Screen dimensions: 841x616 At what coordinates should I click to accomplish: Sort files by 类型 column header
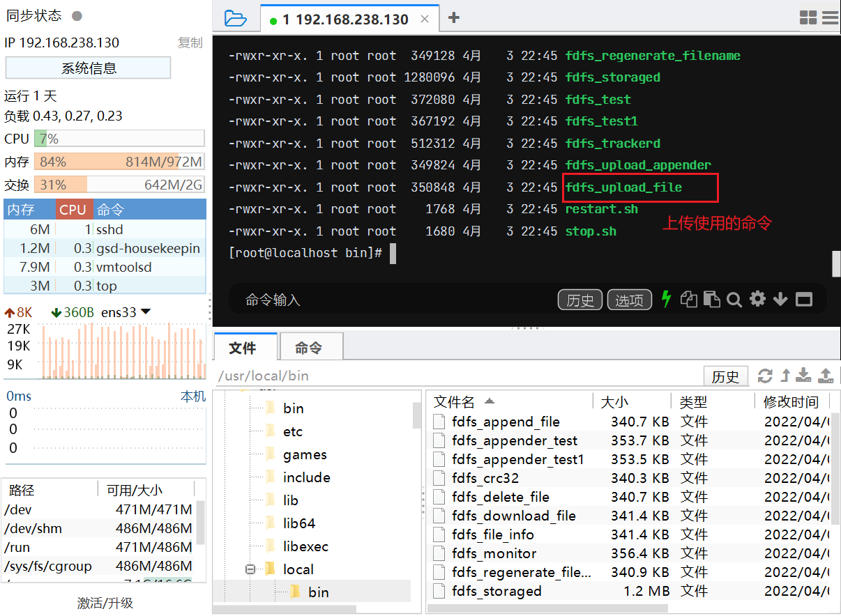coord(713,401)
